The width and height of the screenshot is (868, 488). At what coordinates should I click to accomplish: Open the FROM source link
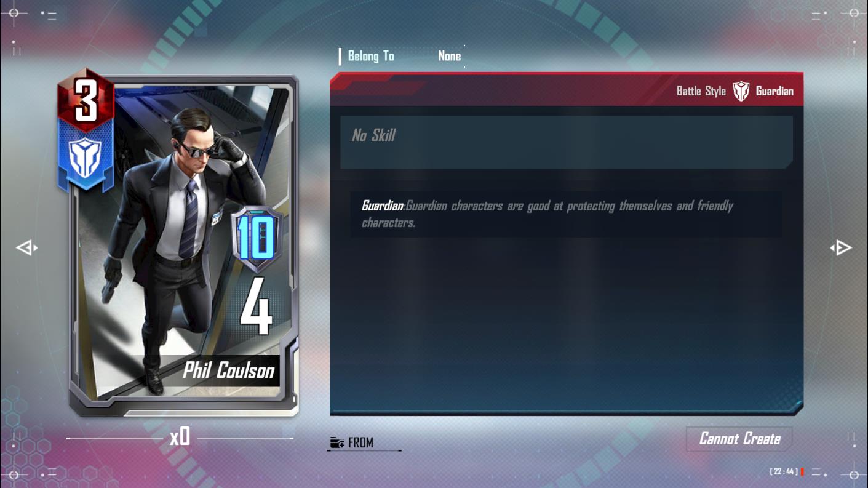[x=360, y=442]
